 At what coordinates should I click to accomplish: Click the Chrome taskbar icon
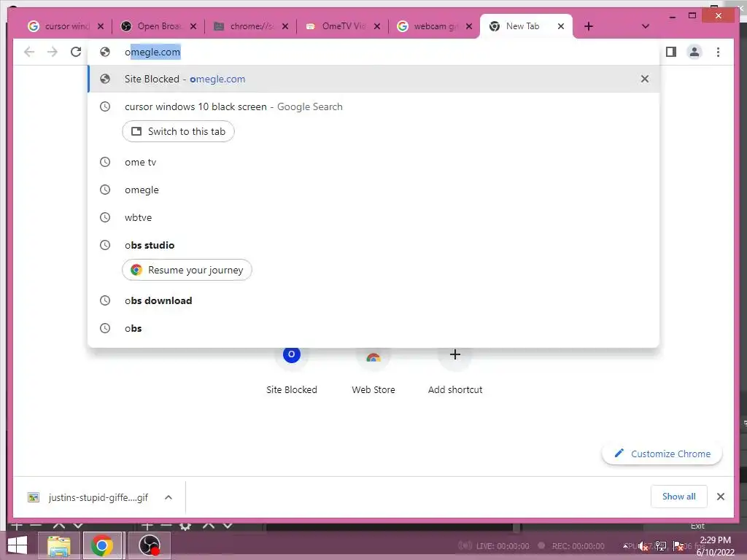(x=102, y=545)
